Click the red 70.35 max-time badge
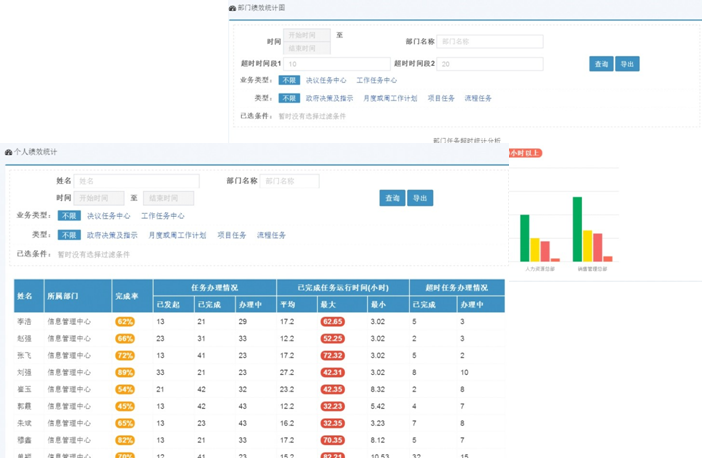Image resolution: width=702 pixels, height=458 pixels. pos(333,441)
